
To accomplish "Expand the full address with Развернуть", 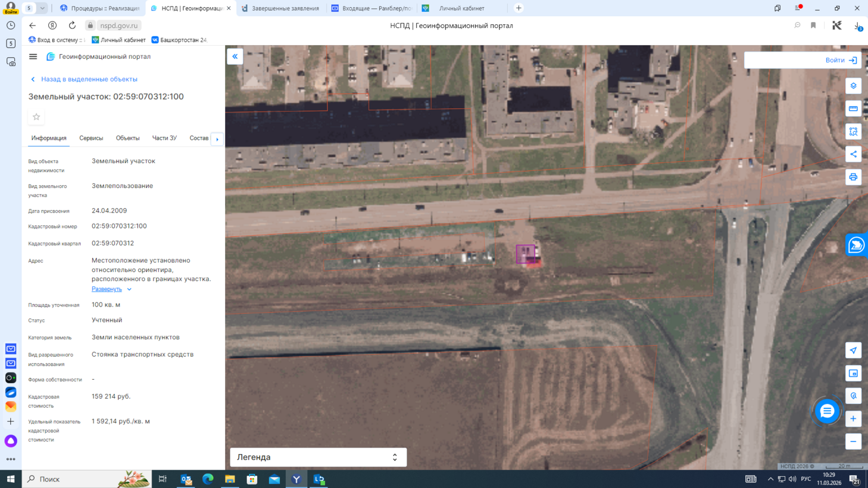I will [x=107, y=289].
